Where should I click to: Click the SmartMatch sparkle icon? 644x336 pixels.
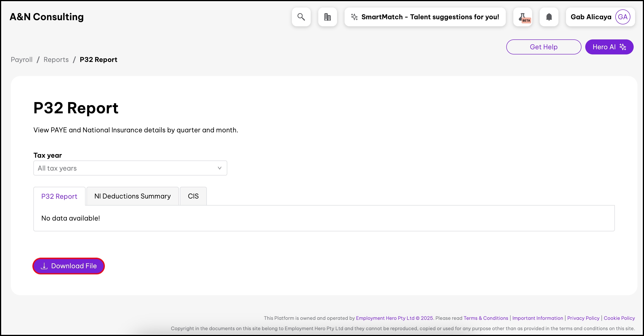(354, 17)
